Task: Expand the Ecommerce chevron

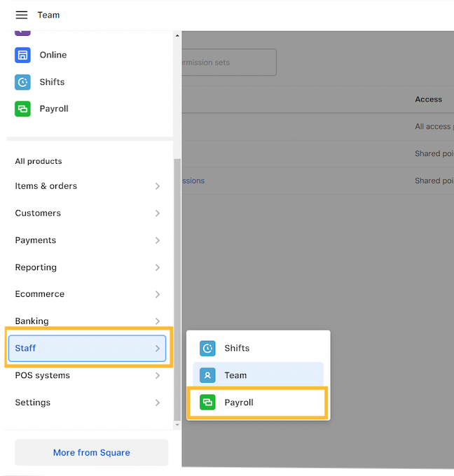Action: tap(158, 294)
